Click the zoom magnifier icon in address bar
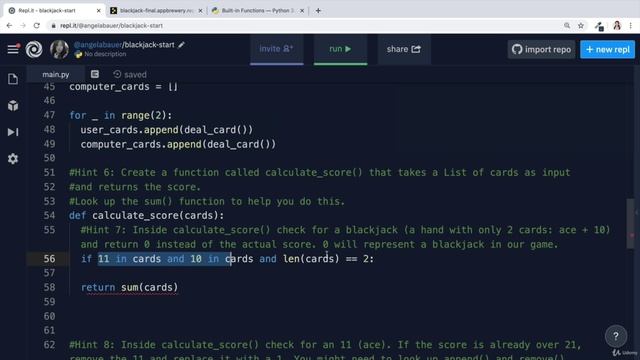Viewport: 640px width, 360px height. (567, 25)
